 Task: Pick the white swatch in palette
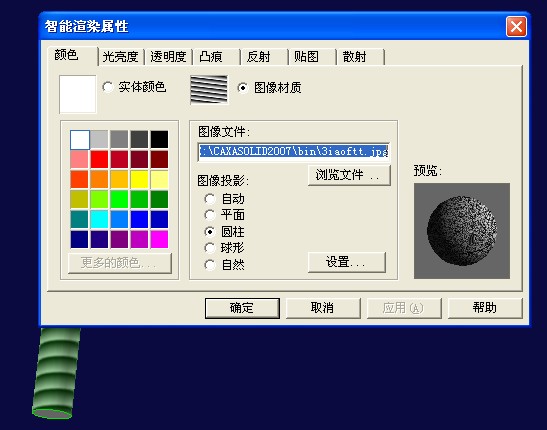tap(80, 139)
